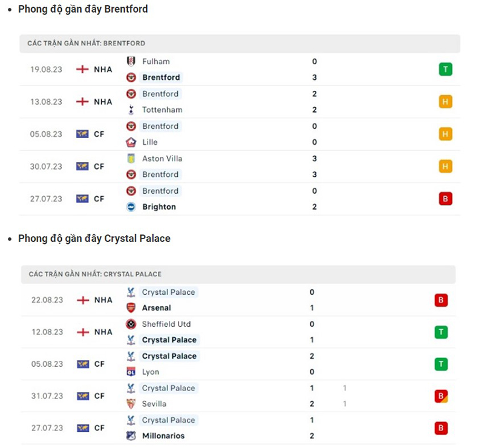Click the Lille club crest icon
Viewport: 484px width, 448px height.
[x=131, y=142]
